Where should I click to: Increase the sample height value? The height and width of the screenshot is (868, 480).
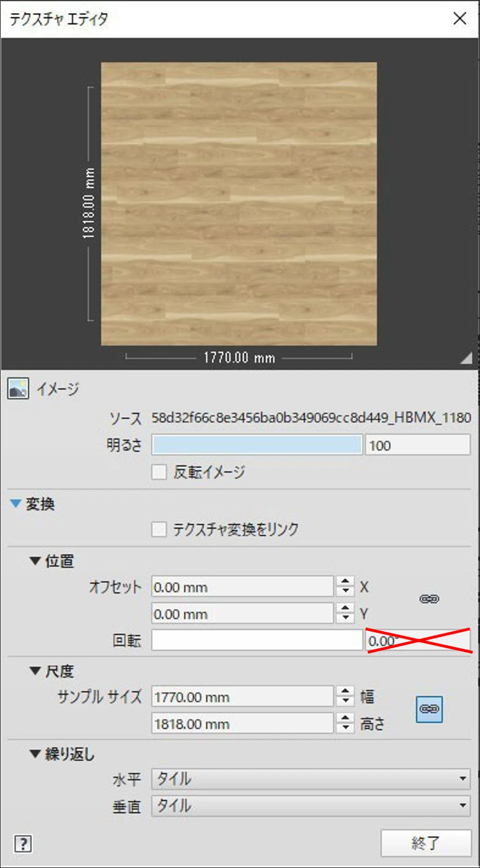(345, 718)
